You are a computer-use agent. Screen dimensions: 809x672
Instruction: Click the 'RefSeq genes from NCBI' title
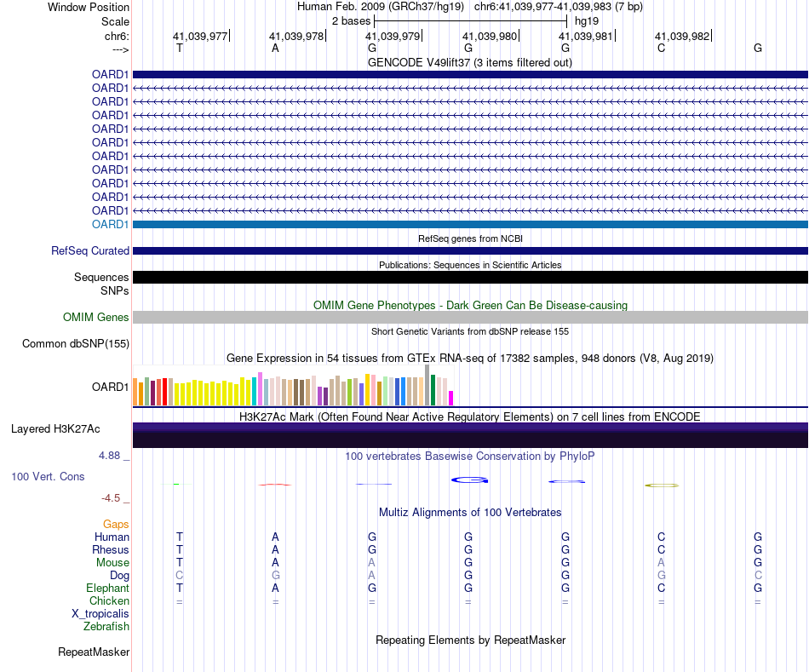coord(470,238)
